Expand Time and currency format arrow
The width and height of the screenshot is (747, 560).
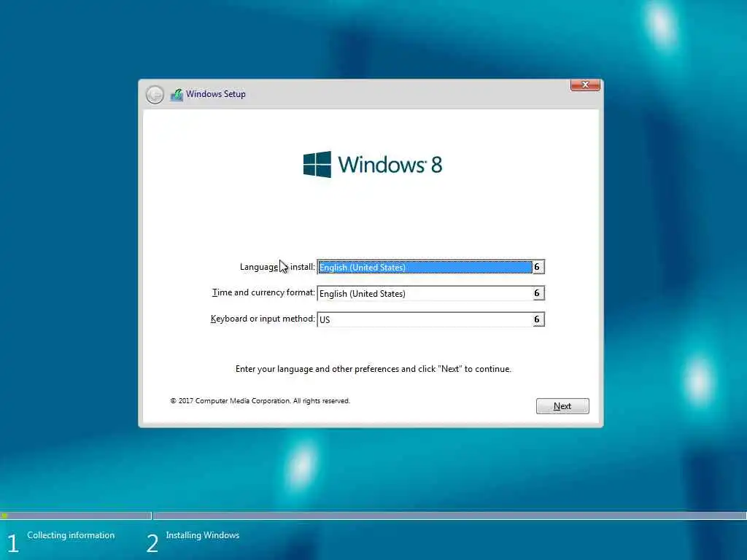pos(538,293)
